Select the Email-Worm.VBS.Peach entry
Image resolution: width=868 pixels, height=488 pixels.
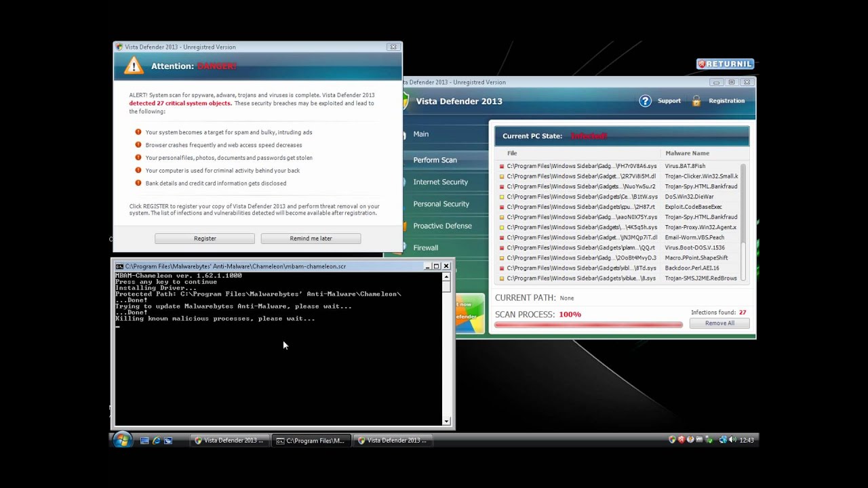(x=694, y=237)
